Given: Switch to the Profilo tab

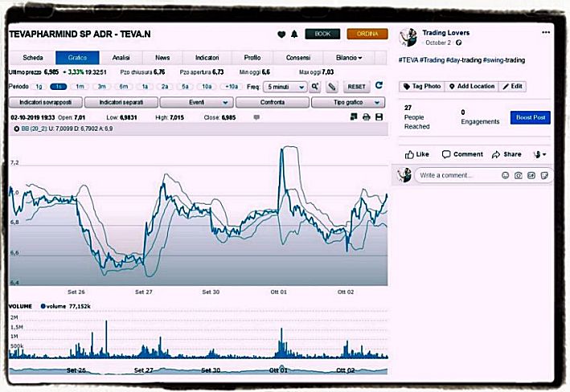Looking at the screenshot, I should click(x=252, y=58).
